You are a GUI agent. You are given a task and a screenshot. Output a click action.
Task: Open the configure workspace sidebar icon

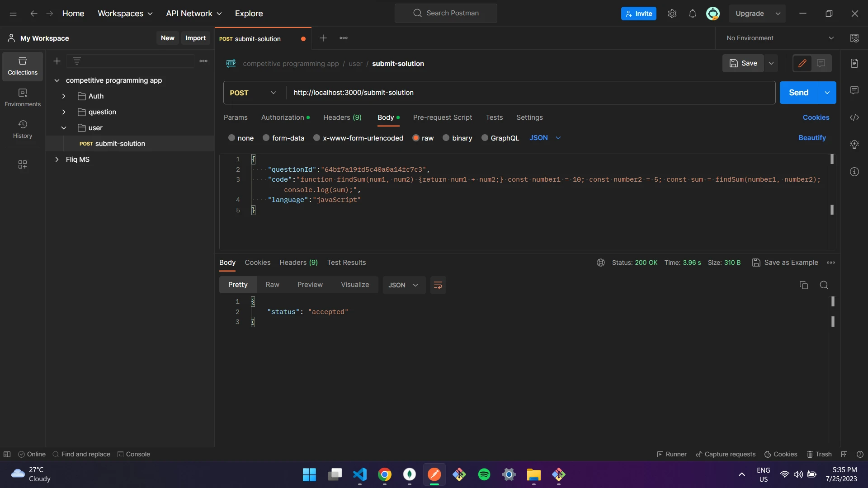[x=23, y=164]
